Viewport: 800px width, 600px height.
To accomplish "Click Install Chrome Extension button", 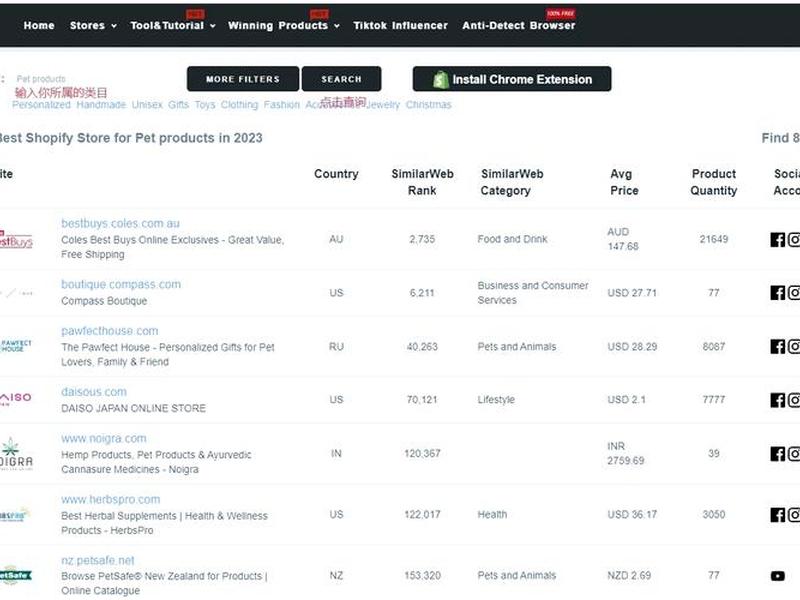I will (x=512, y=79).
